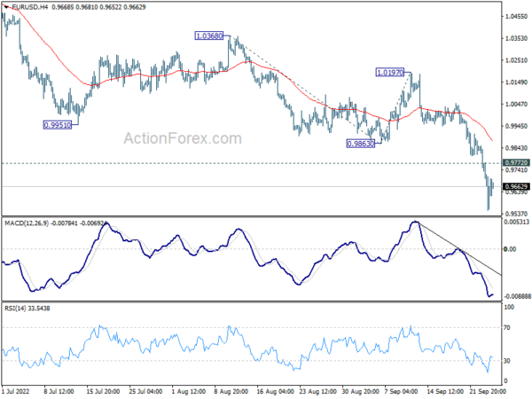Select the 0.97720 level marker on price axis

(516, 163)
